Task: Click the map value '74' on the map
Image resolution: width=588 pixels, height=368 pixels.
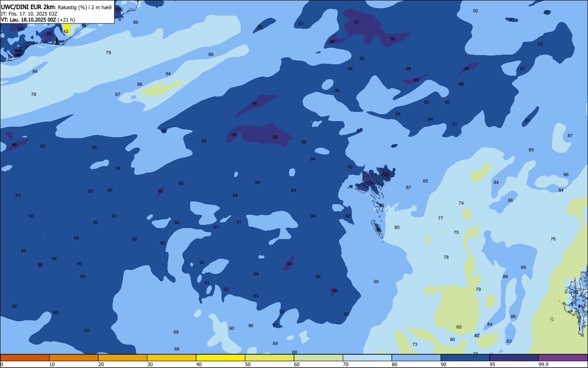Action: [461, 203]
